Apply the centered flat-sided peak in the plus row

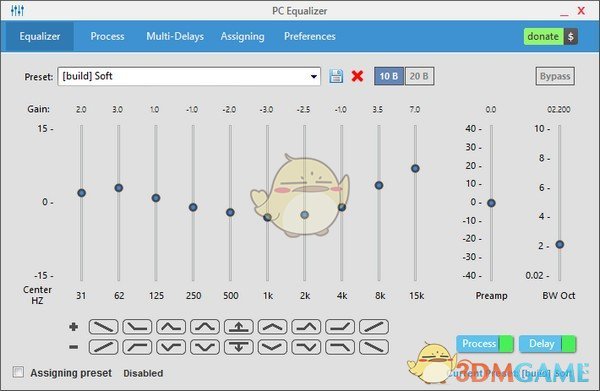click(205, 327)
